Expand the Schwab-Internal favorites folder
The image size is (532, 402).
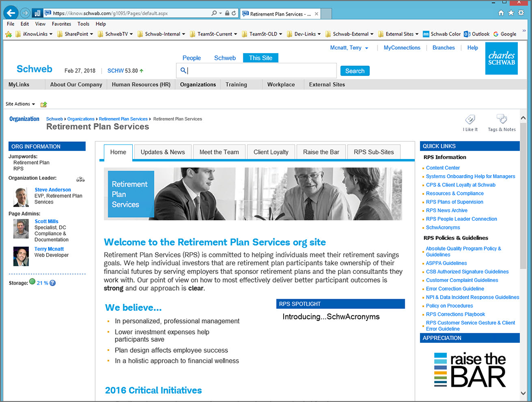pos(161,34)
